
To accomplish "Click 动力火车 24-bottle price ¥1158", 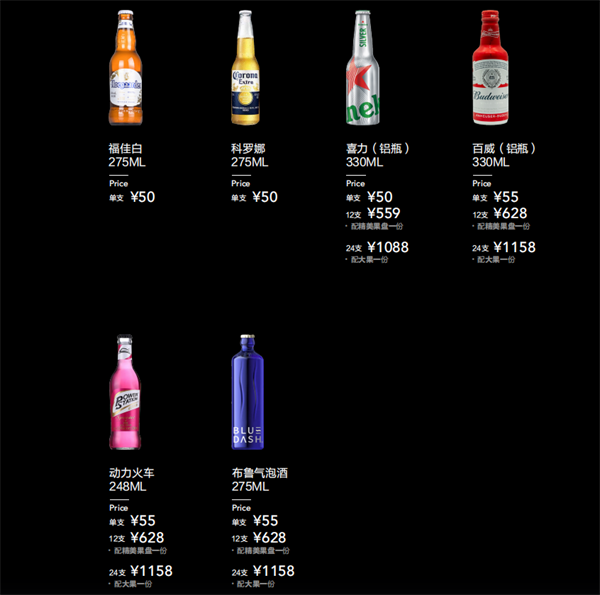I will pos(152,571).
